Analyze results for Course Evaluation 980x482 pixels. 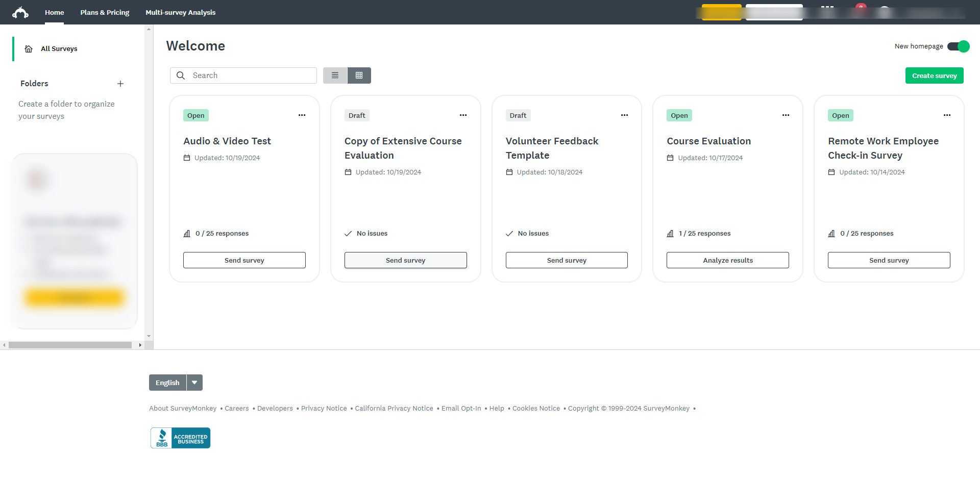pos(728,260)
